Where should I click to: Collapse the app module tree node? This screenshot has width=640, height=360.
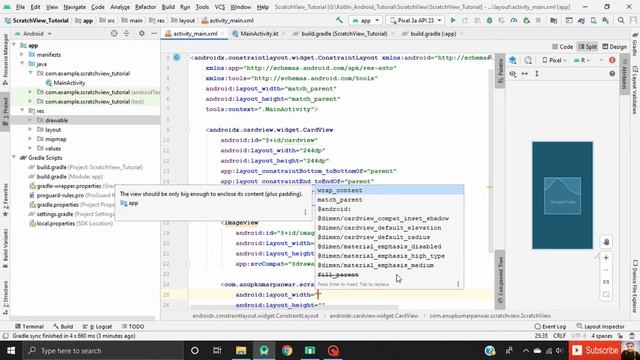[15, 45]
